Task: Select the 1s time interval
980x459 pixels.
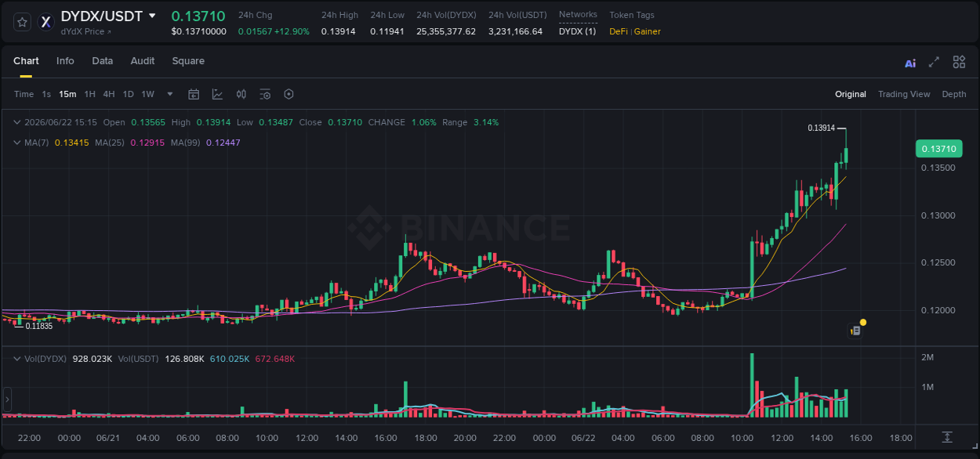Action: [46, 94]
